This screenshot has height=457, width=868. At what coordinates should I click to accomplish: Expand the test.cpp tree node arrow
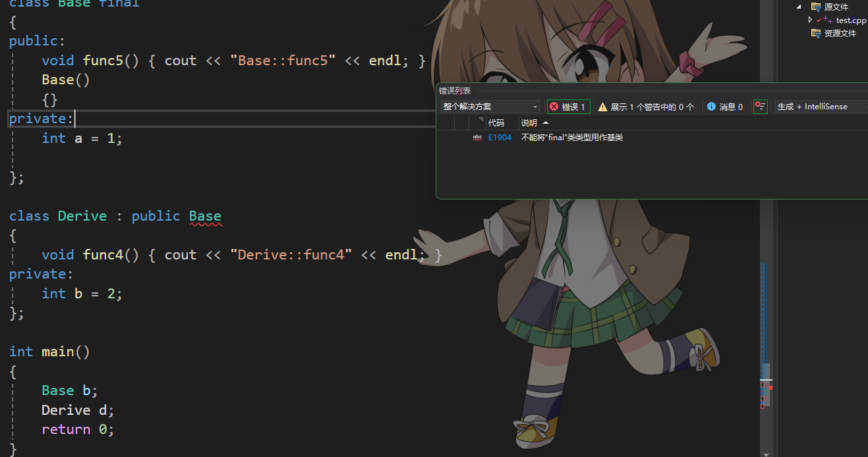click(x=810, y=20)
